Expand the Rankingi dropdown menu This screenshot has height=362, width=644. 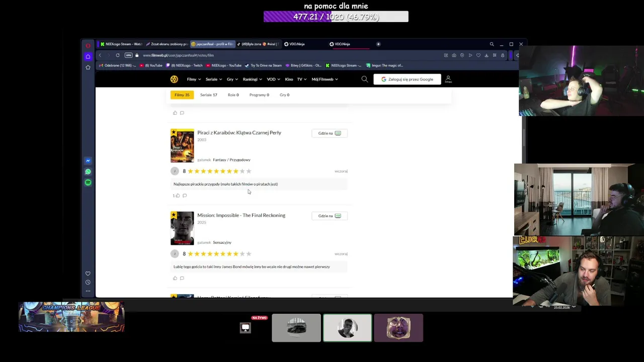[x=253, y=79]
